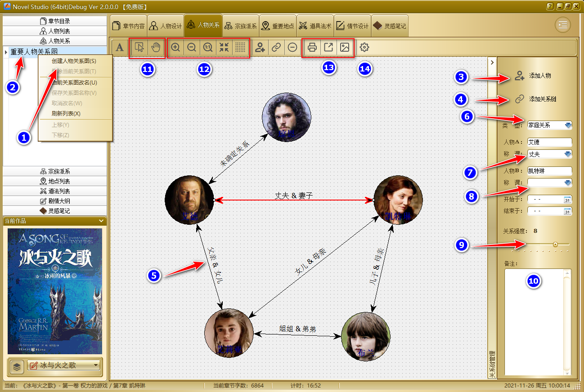The image size is (584, 392).
Task: Click the toolbar link relationship icon
Action: (276, 48)
